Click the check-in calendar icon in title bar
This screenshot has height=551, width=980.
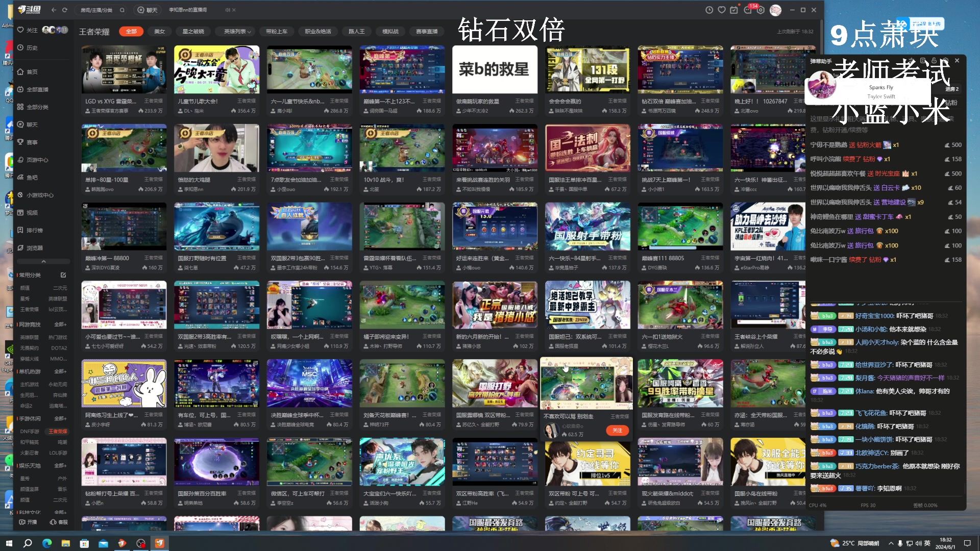pos(733,10)
